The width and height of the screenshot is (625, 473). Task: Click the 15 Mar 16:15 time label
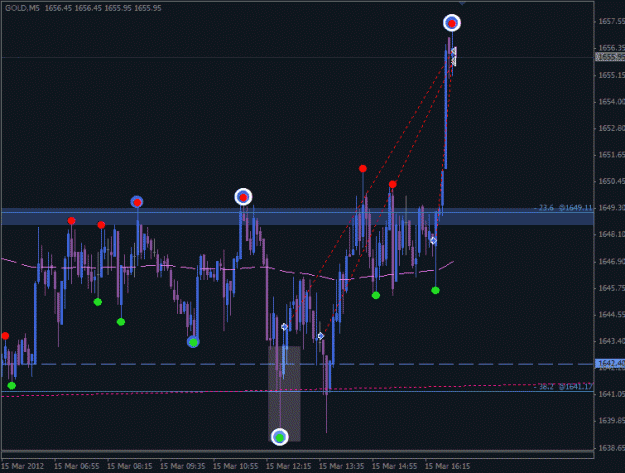pyautogui.click(x=448, y=466)
